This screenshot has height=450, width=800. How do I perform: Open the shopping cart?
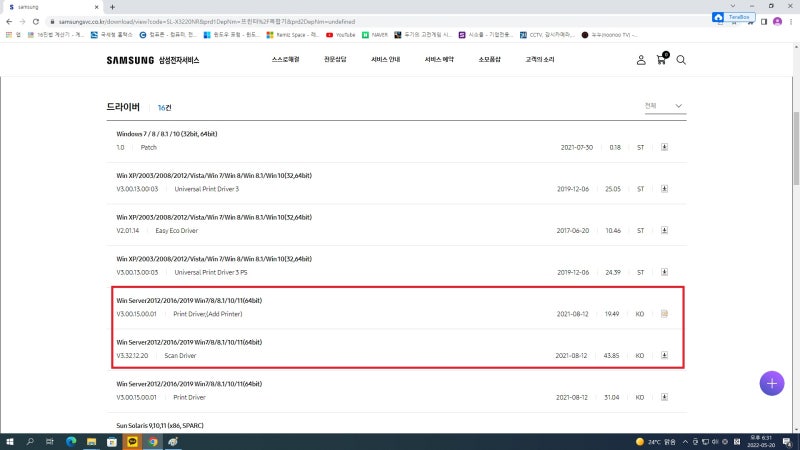[x=661, y=59]
